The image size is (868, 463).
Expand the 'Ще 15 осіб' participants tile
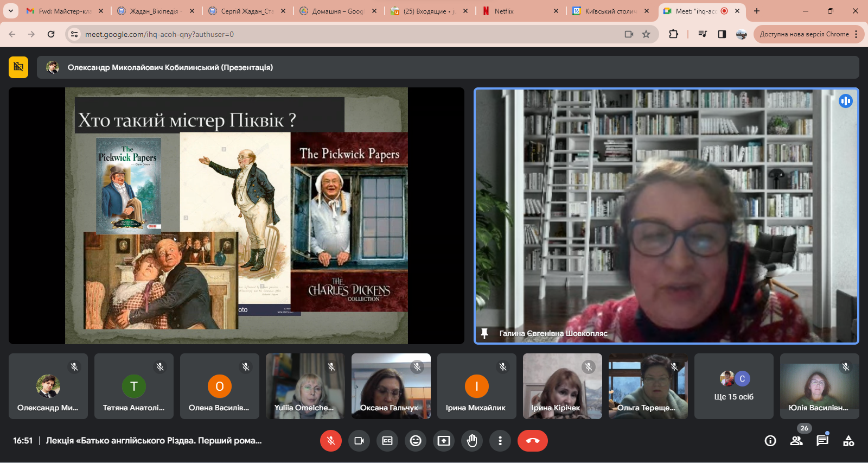(733, 386)
